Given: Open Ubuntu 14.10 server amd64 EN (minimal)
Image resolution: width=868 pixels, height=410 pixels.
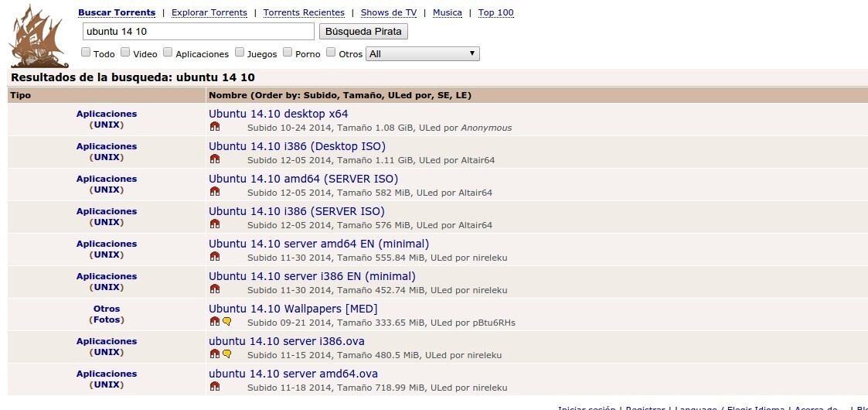Looking at the screenshot, I should click(x=319, y=244).
